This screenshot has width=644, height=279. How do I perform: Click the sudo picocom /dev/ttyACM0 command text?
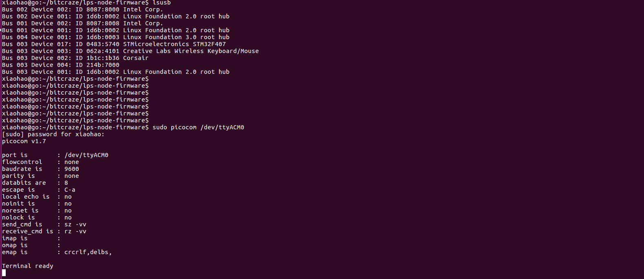(198, 127)
